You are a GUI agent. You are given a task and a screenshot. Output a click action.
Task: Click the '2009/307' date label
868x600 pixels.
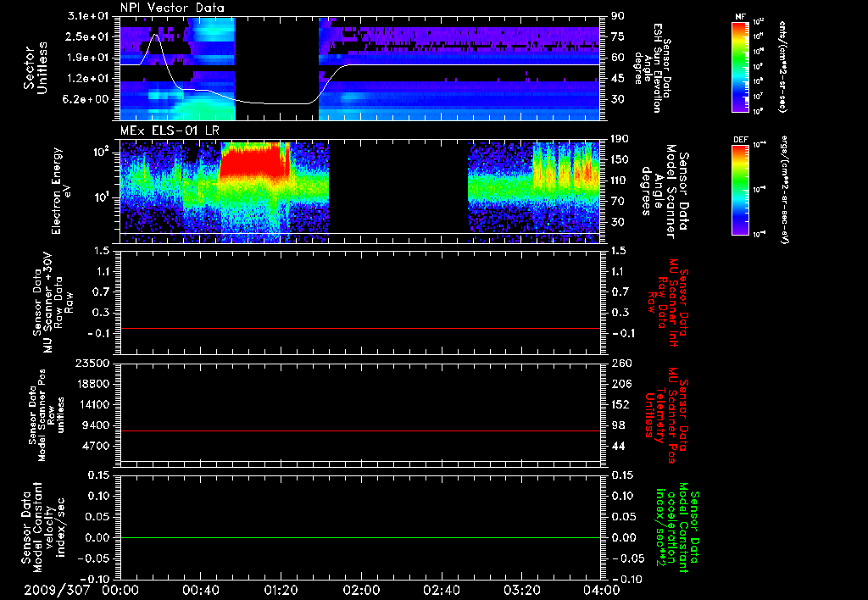57,590
